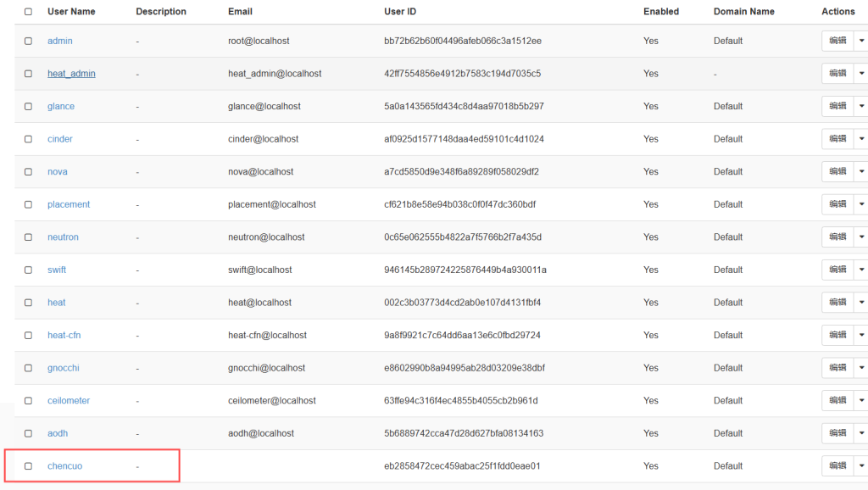This screenshot has width=868, height=490.
Task: Click the Domain Name column header
Action: (743, 12)
